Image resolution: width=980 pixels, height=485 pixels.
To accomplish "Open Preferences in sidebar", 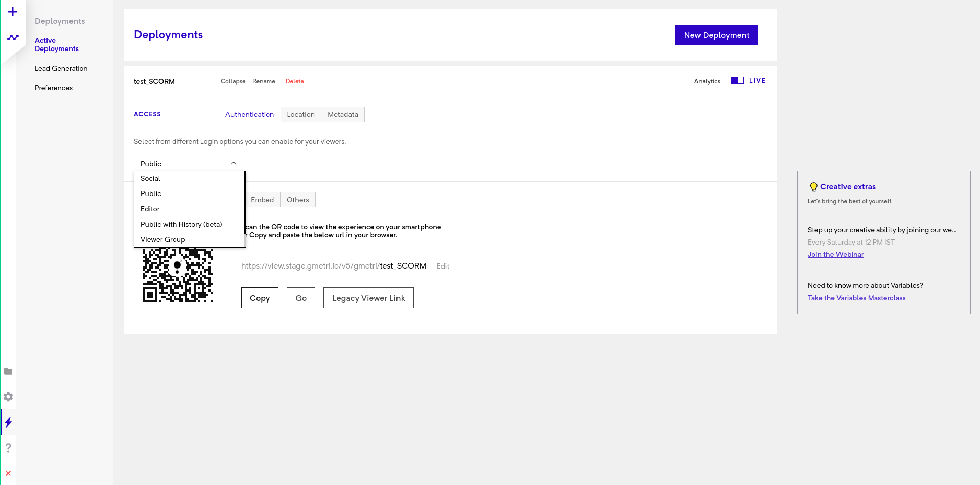I will (x=54, y=88).
